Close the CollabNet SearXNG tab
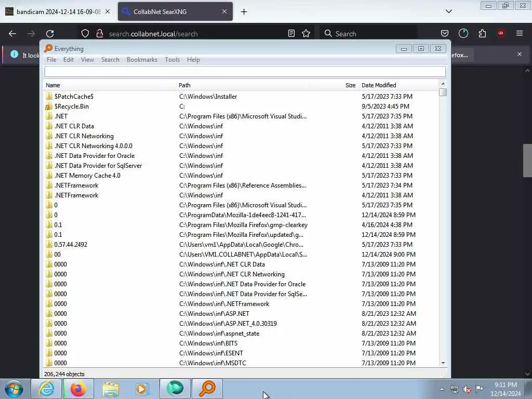This screenshot has width=532, height=399. (x=224, y=11)
